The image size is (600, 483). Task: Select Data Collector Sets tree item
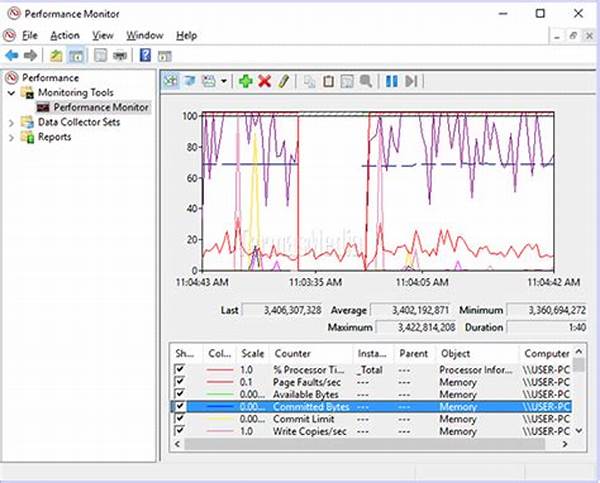click(x=79, y=122)
